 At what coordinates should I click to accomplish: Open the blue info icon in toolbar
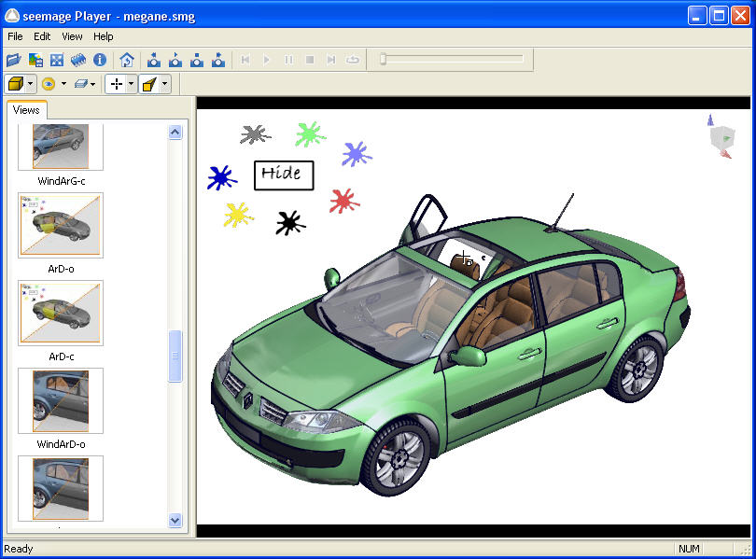click(100, 60)
